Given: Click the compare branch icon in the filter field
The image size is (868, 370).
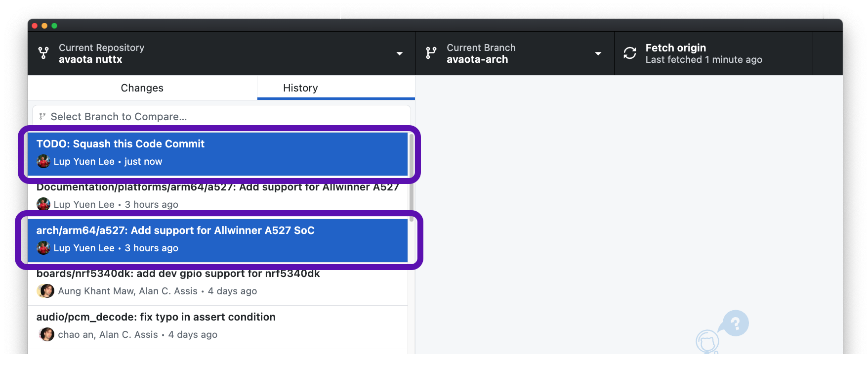Looking at the screenshot, I should click(42, 116).
